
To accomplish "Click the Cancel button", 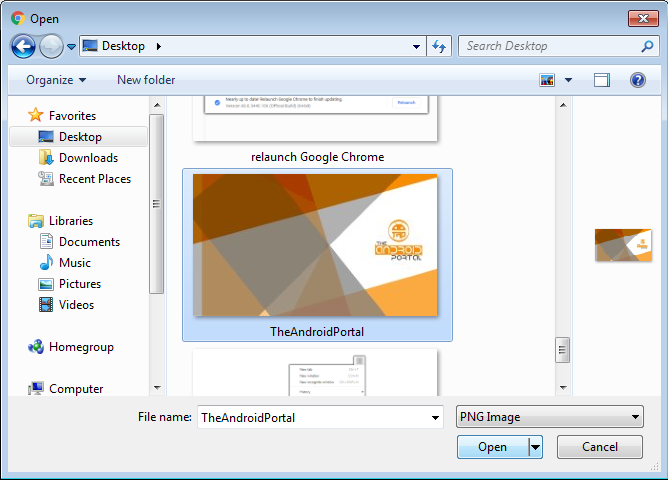I will pos(600,447).
